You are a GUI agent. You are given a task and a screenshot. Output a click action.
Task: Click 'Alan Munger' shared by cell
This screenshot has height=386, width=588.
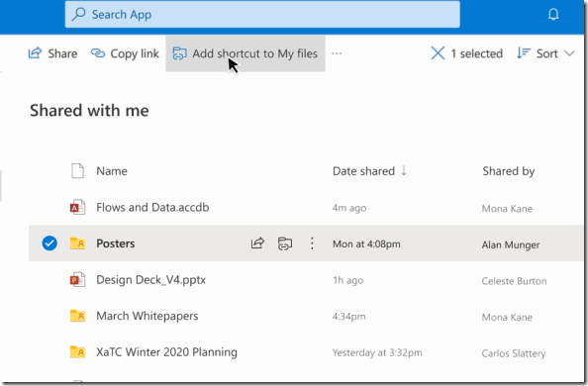[511, 244]
